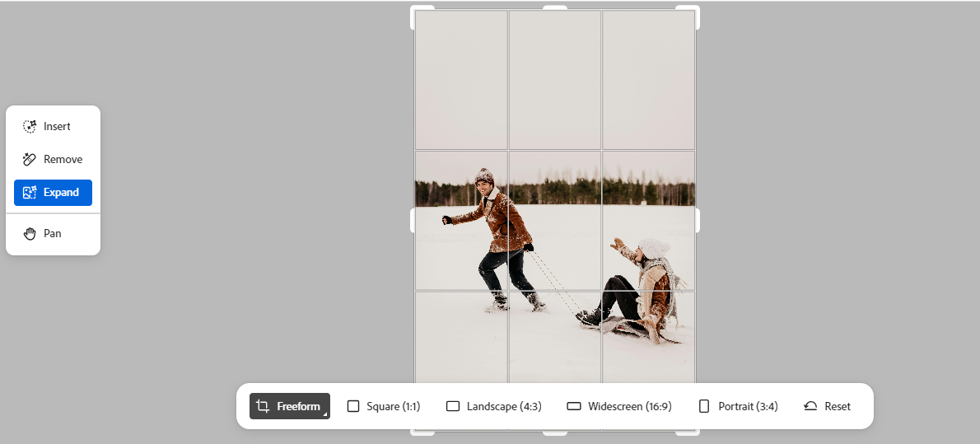Select the Remove tool

54,160
